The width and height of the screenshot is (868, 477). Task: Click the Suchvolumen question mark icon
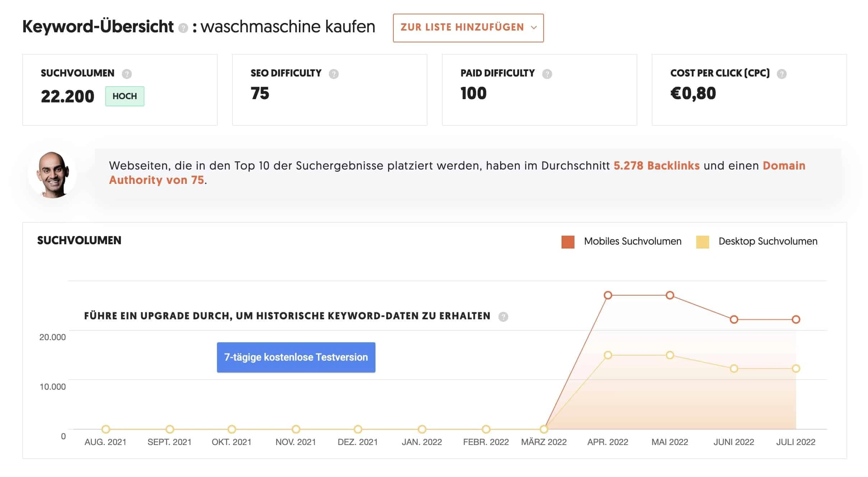click(x=127, y=74)
